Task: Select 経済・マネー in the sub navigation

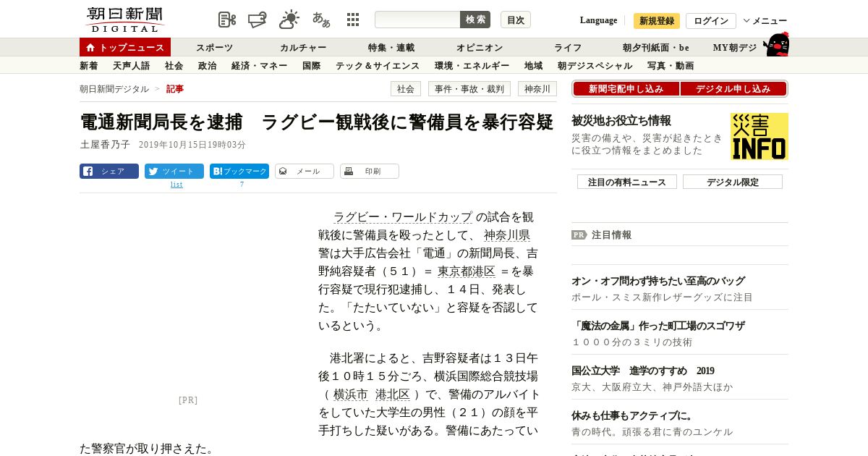Action: [260, 66]
